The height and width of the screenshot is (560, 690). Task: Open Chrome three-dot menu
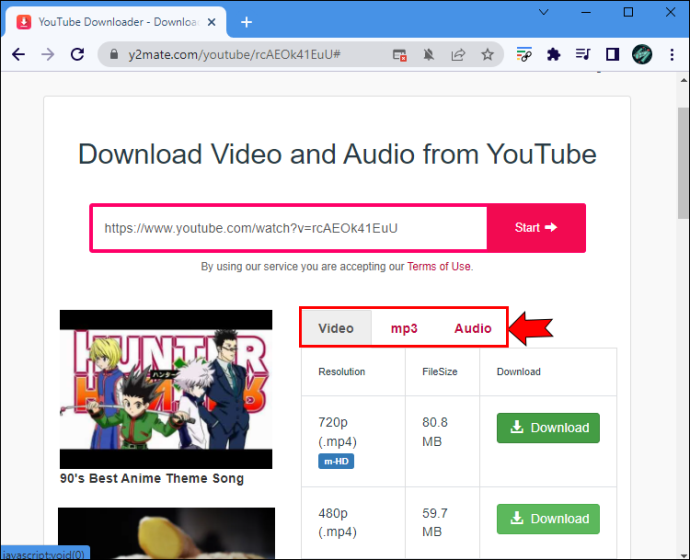[672, 55]
